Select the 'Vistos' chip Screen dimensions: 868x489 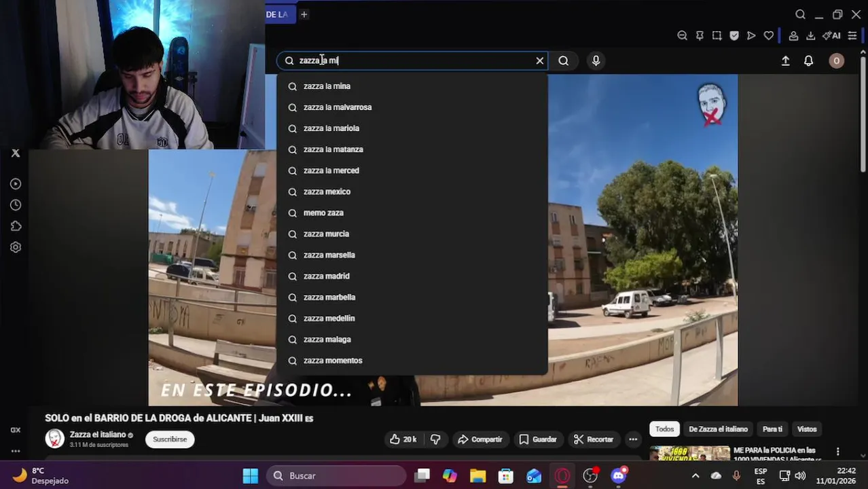coord(807,429)
